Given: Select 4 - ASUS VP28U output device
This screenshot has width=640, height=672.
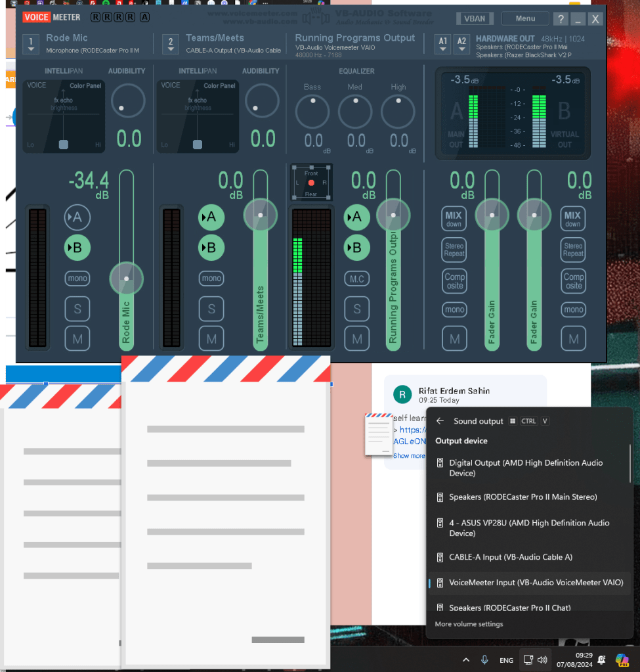Looking at the screenshot, I should [x=530, y=528].
